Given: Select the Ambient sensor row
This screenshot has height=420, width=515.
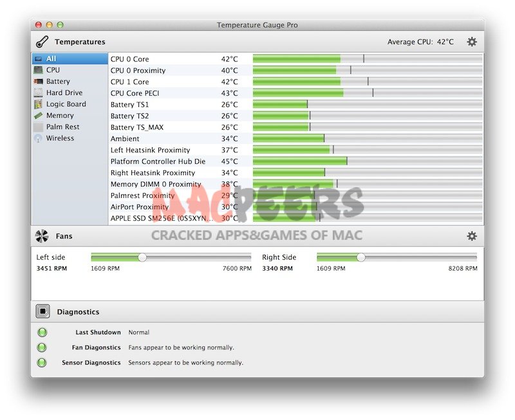Looking at the screenshot, I should tap(295, 138).
